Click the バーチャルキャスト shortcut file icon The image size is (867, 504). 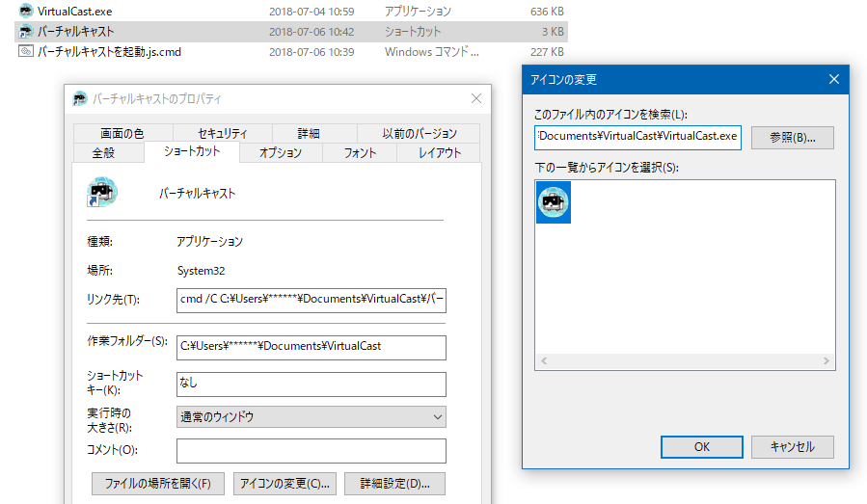pyautogui.click(x=26, y=32)
